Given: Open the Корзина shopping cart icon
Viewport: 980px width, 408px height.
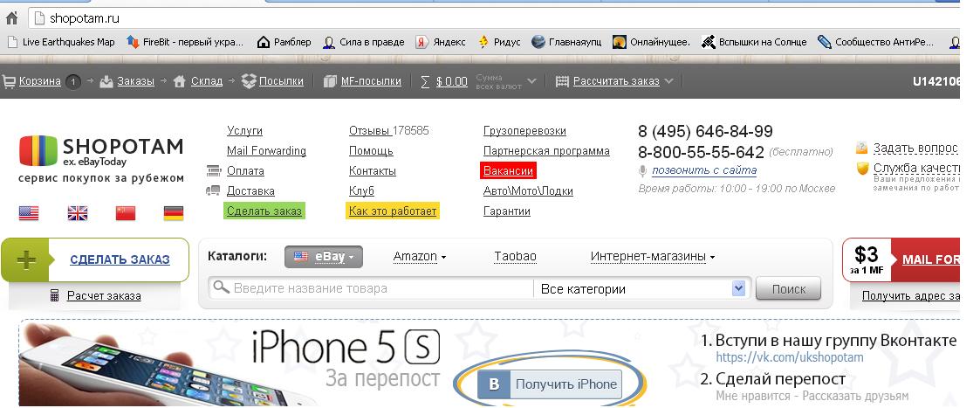Looking at the screenshot, I should coord(10,81).
